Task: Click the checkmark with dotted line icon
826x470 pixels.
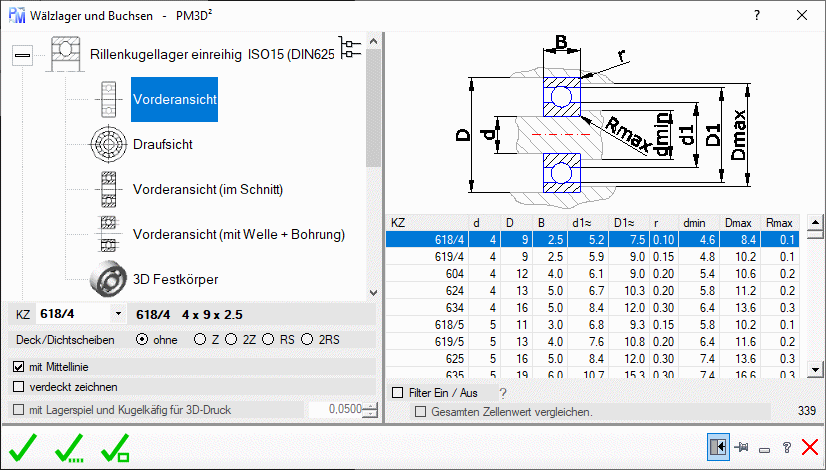Action: (x=70, y=447)
